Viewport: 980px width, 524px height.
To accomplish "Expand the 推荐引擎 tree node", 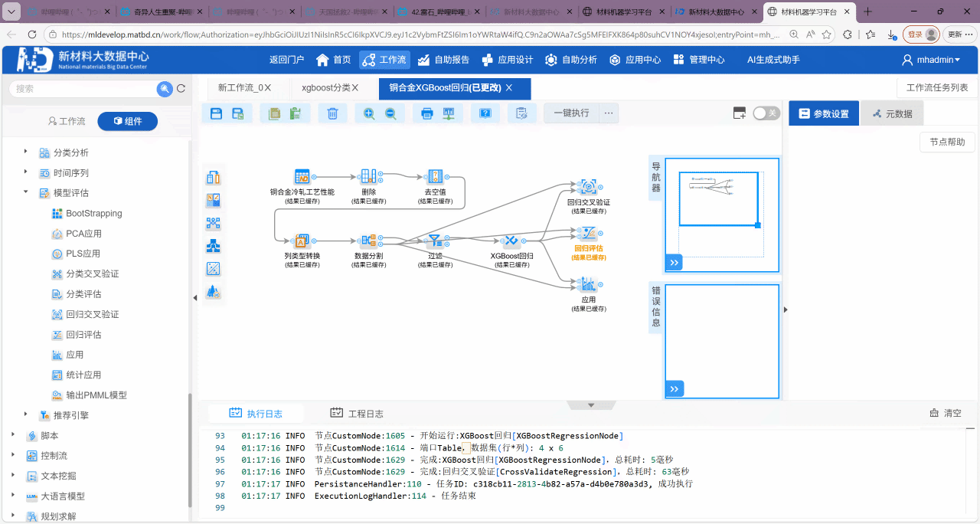I will (x=25, y=414).
